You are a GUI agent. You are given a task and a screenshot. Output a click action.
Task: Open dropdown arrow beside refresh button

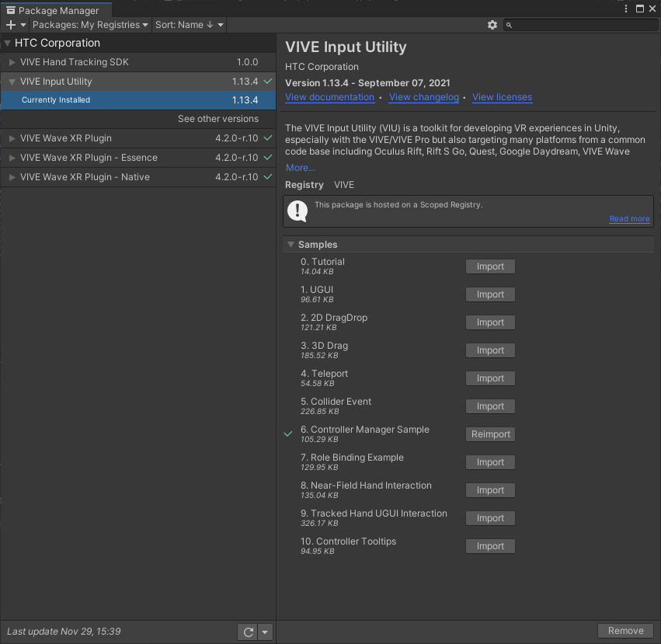[266, 632]
